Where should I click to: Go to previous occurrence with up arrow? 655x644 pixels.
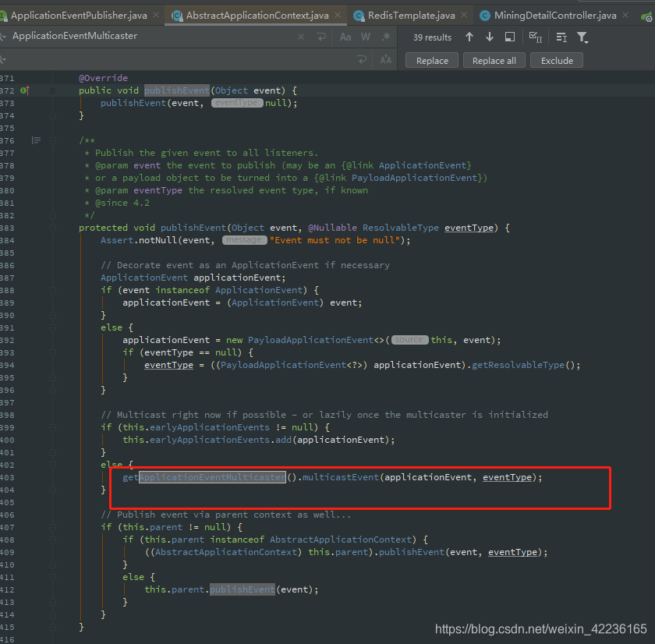pyautogui.click(x=469, y=37)
